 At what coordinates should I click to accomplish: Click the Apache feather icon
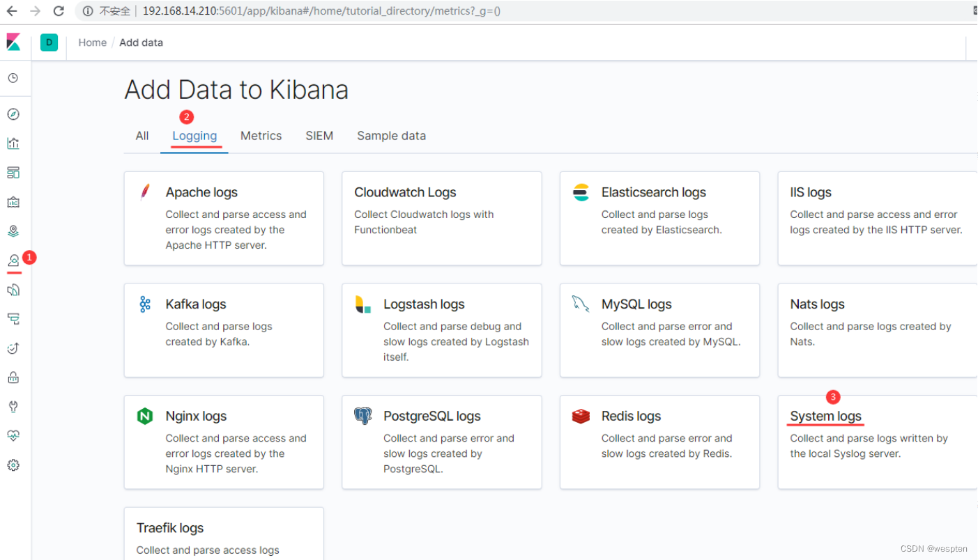click(144, 192)
